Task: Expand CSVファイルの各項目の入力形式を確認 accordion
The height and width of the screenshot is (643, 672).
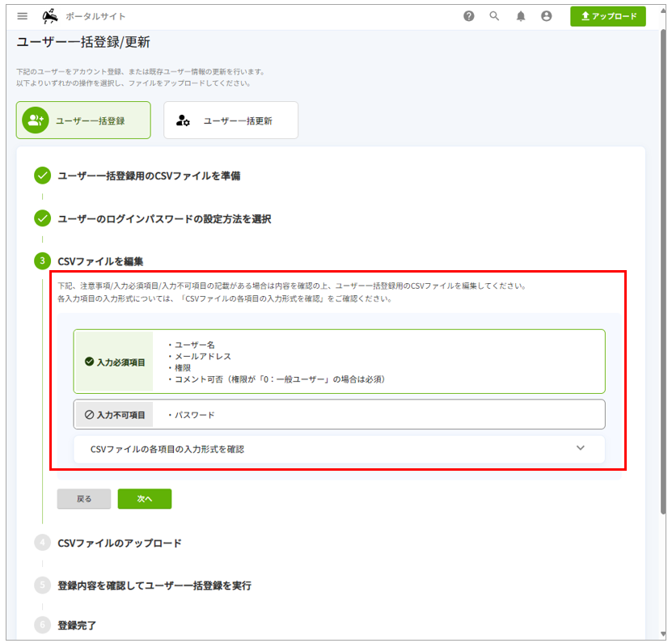Action: [x=340, y=449]
